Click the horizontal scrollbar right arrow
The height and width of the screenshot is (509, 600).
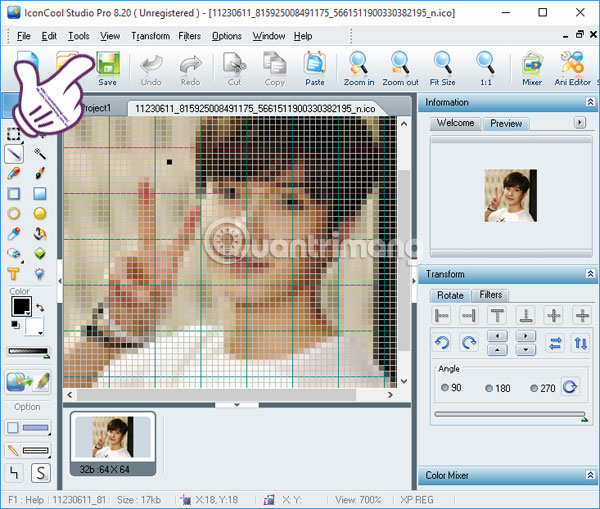pos(390,395)
